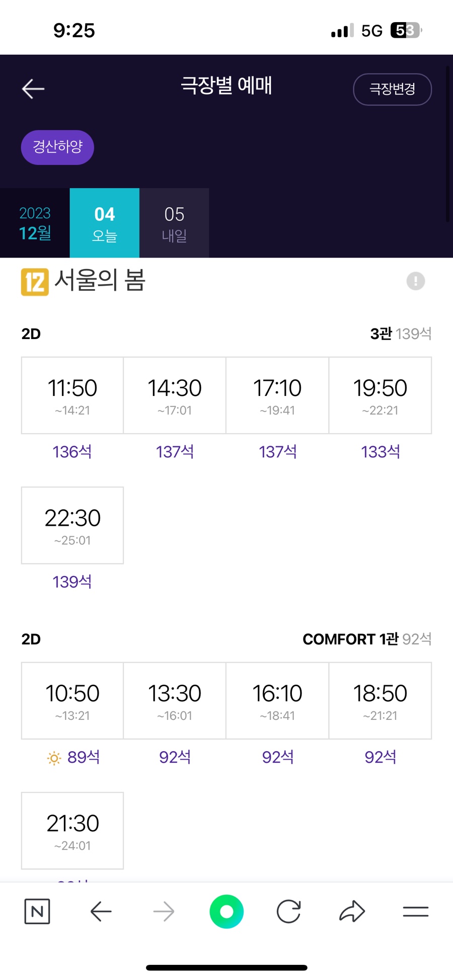453x980 pixels.
Task: Reload the page with the refresh icon
Action: click(x=289, y=911)
